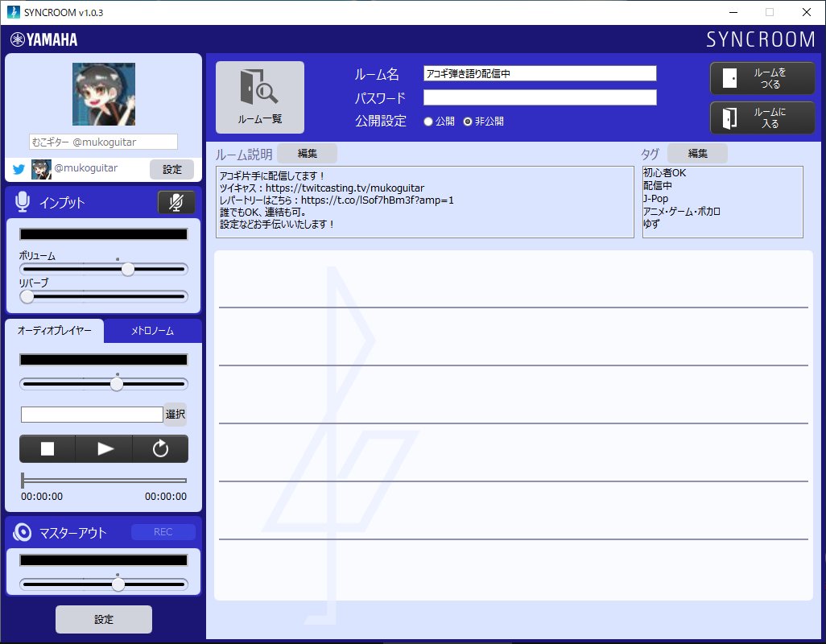The image size is (826, 644).
Task: Click the YAMAHA logo
Action: pyautogui.click(x=43, y=39)
